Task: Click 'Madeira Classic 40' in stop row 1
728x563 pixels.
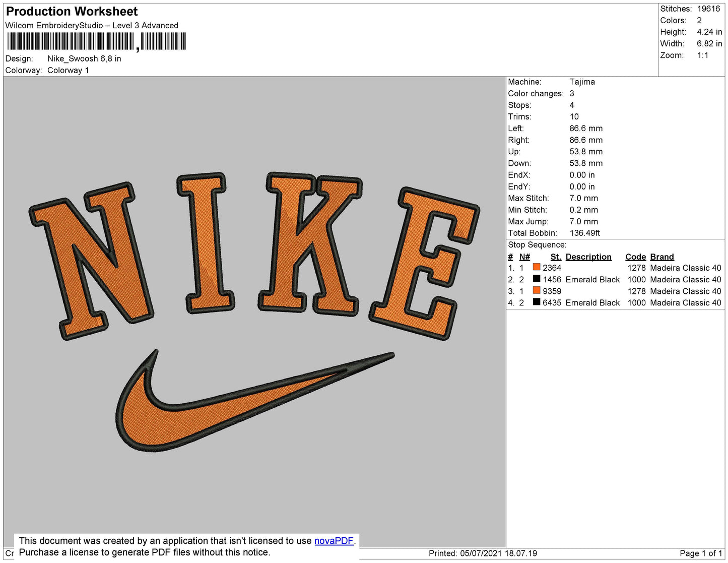Action: tap(686, 268)
